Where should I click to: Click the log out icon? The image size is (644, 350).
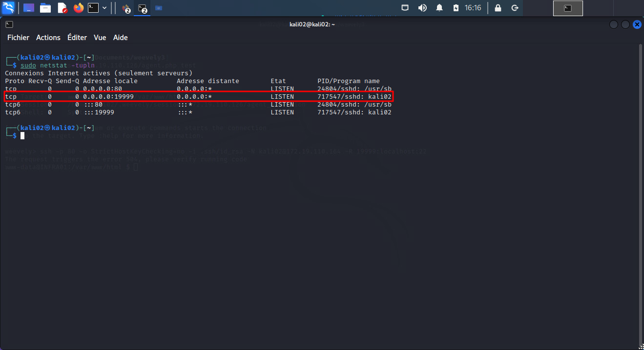pos(515,8)
